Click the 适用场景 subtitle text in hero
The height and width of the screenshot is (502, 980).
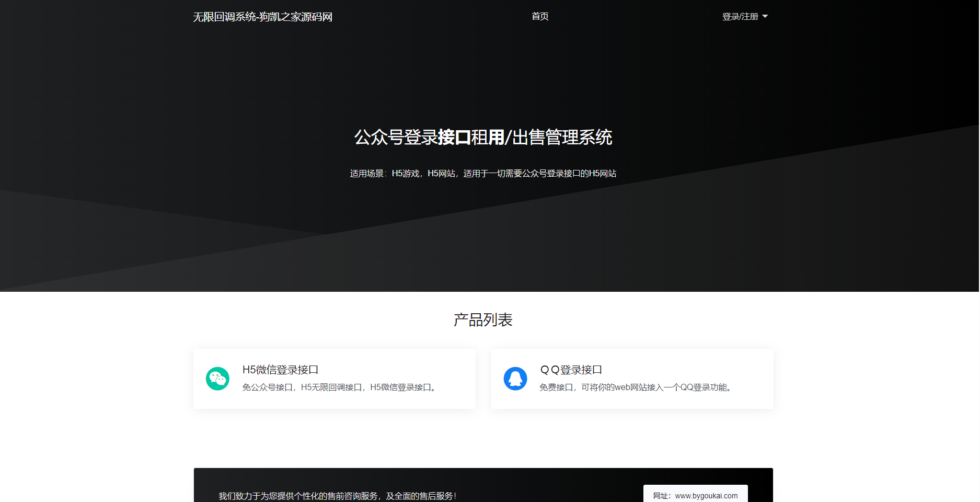pos(483,174)
